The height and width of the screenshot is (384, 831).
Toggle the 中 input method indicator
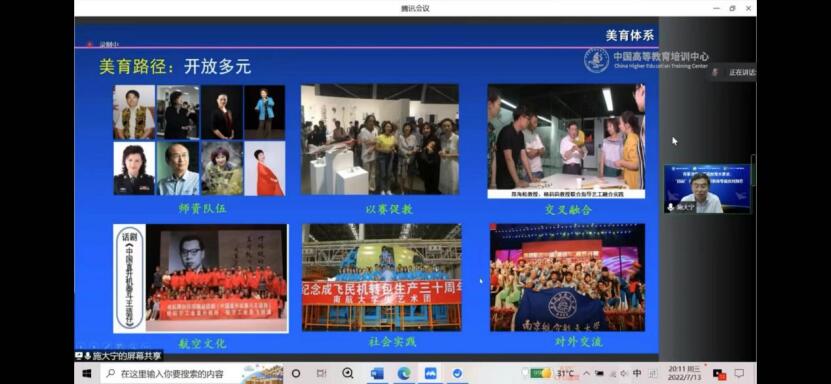[x=636, y=373]
